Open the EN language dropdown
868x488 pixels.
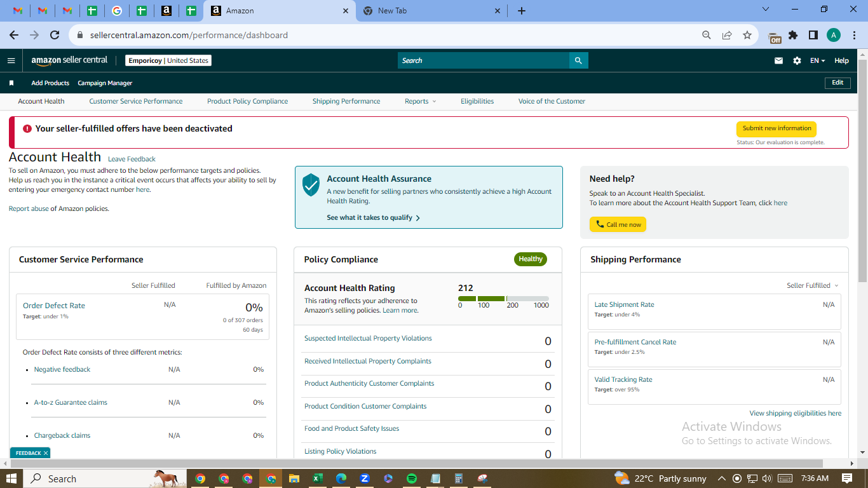coord(818,60)
